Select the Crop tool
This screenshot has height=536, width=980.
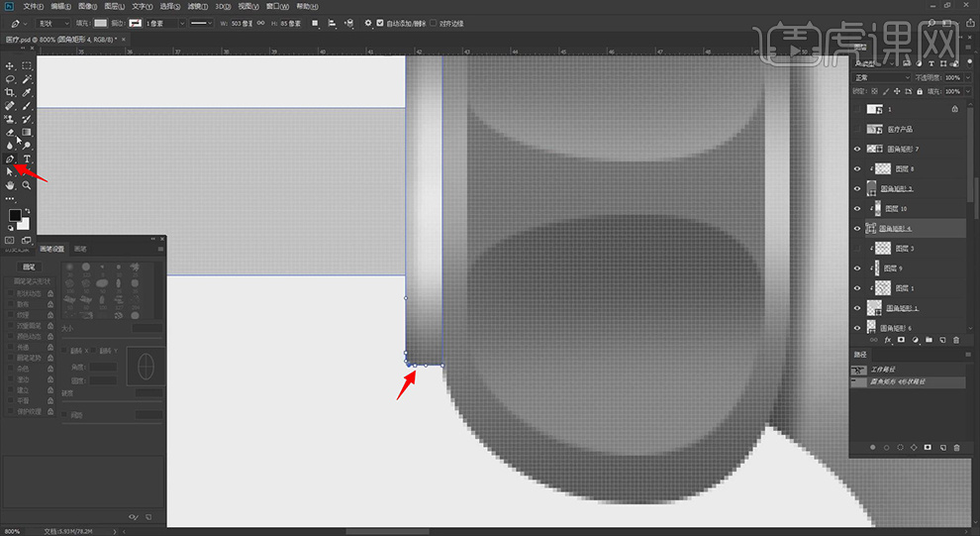pos(9,92)
